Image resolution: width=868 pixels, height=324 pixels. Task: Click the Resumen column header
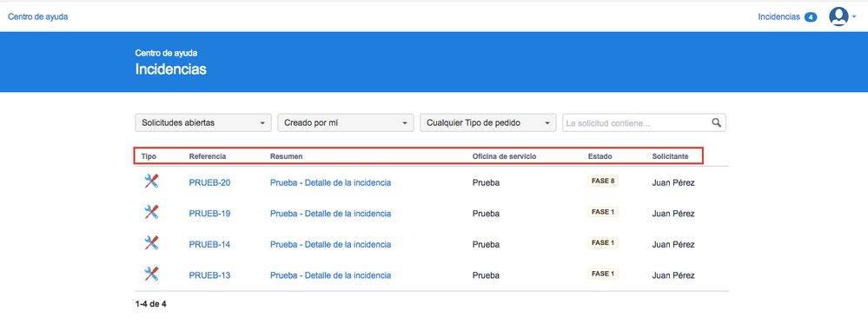pyautogui.click(x=286, y=156)
